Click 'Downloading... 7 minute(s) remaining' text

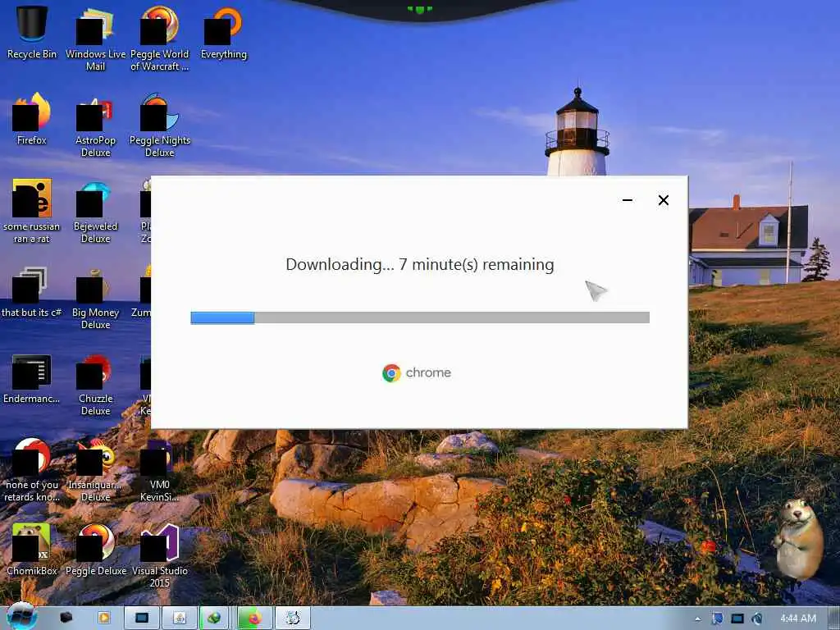pos(419,265)
